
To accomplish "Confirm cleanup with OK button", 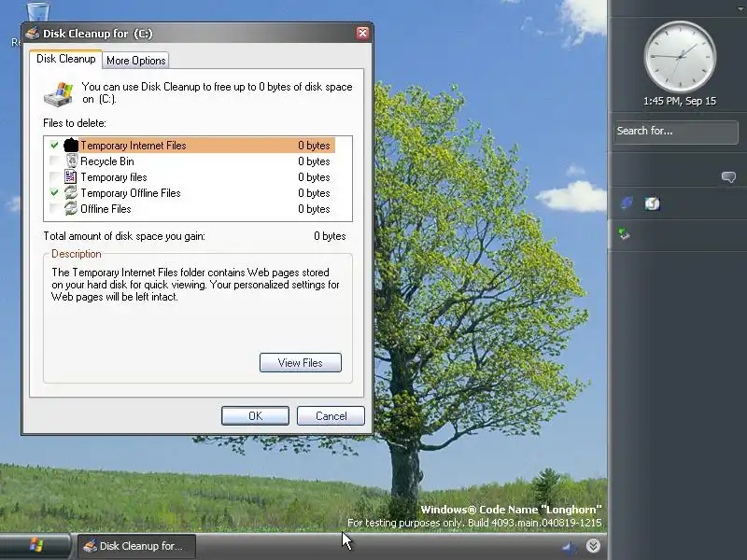I will coord(255,415).
